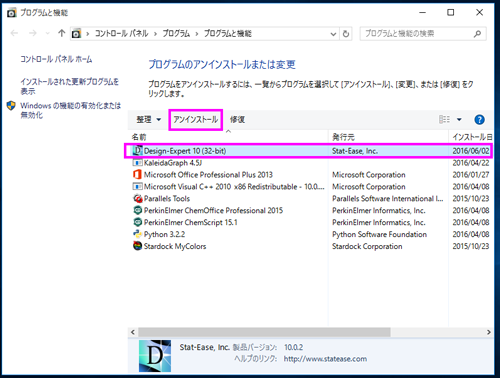Image resolution: width=500 pixels, height=378 pixels.
Task: Click Parallels Software International publisher cell
Action: tap(388, 198)
